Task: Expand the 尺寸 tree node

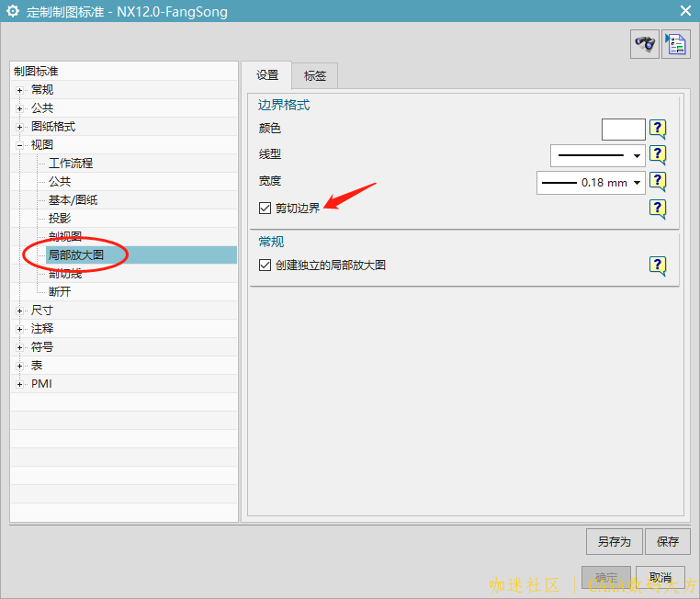Action: pos(19,311)
